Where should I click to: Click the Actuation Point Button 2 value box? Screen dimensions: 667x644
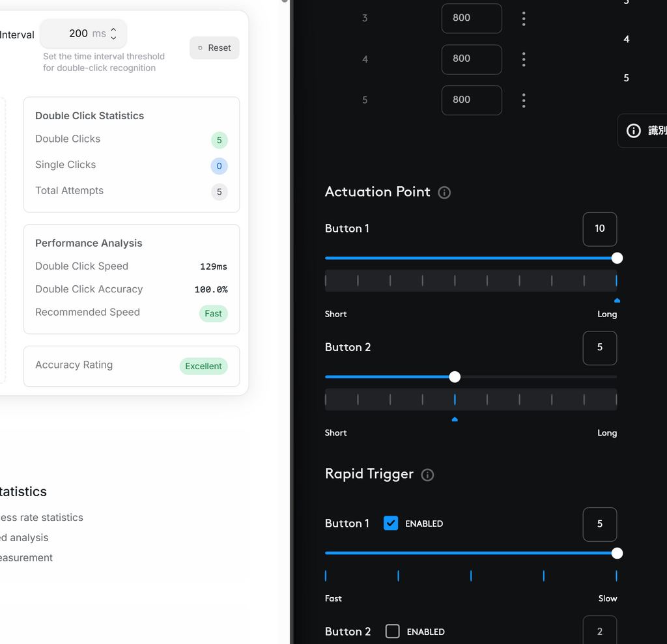coord(599,348)
